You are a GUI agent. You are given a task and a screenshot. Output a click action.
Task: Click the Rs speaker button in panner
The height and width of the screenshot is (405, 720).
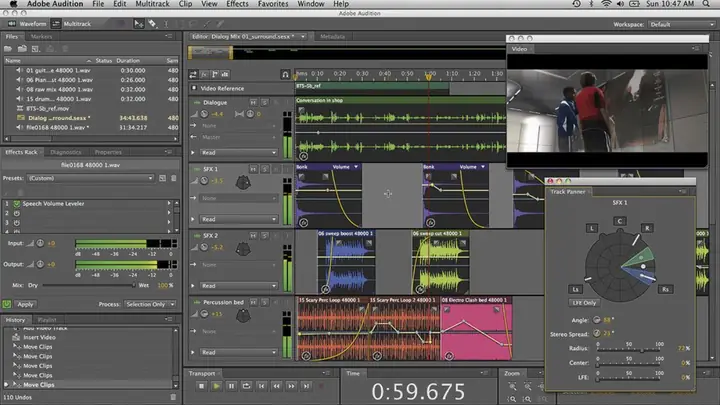pyautogui.click(x=665, y=289)
